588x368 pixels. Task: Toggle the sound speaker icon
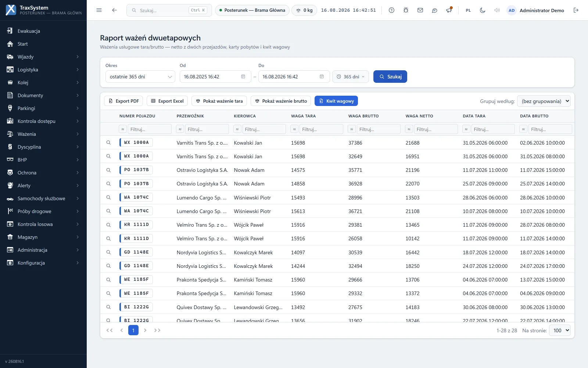497,10
